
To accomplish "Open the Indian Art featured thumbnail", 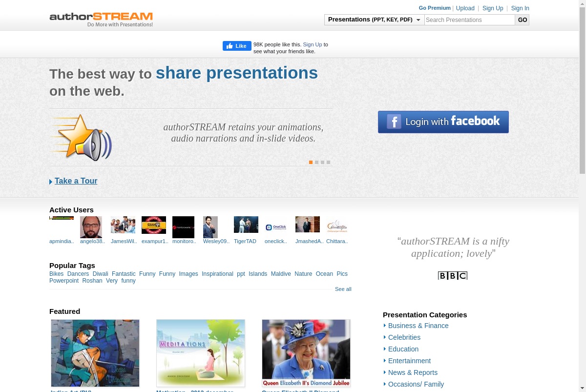I will (x=95, y=353).
